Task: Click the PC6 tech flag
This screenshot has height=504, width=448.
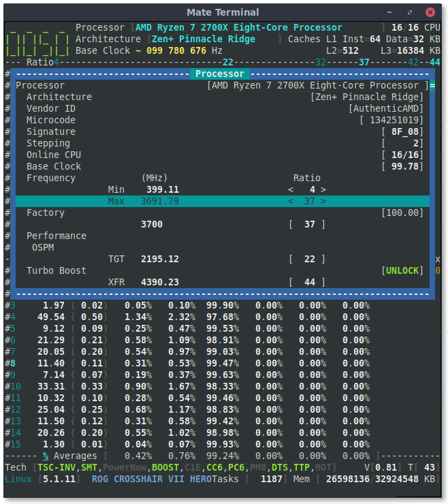Action: click(236, 467)
